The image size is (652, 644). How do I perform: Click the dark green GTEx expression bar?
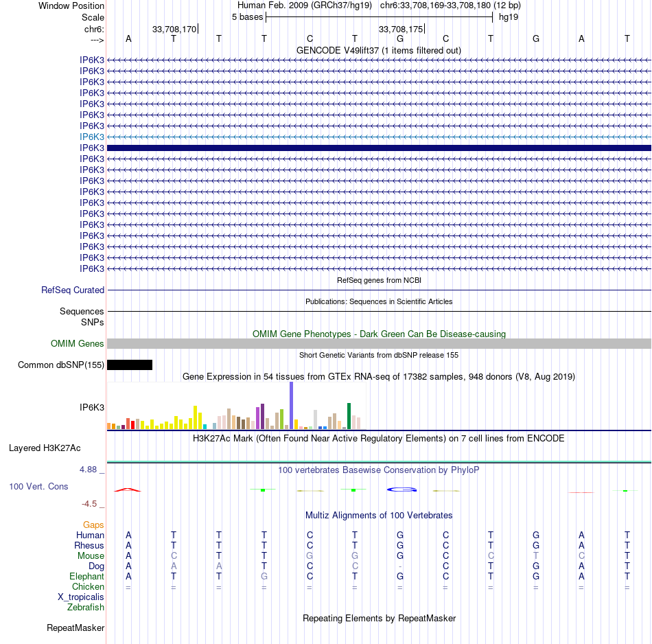(349, 416)
